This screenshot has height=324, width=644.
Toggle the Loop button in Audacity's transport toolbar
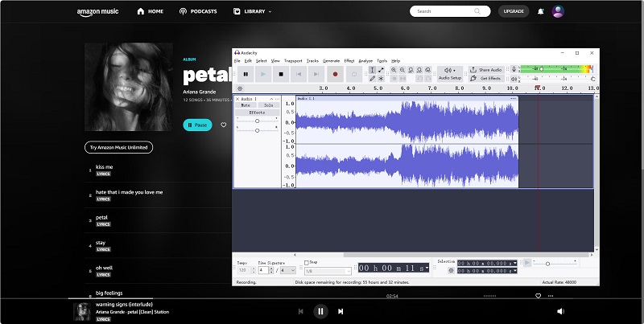(354, 74)
